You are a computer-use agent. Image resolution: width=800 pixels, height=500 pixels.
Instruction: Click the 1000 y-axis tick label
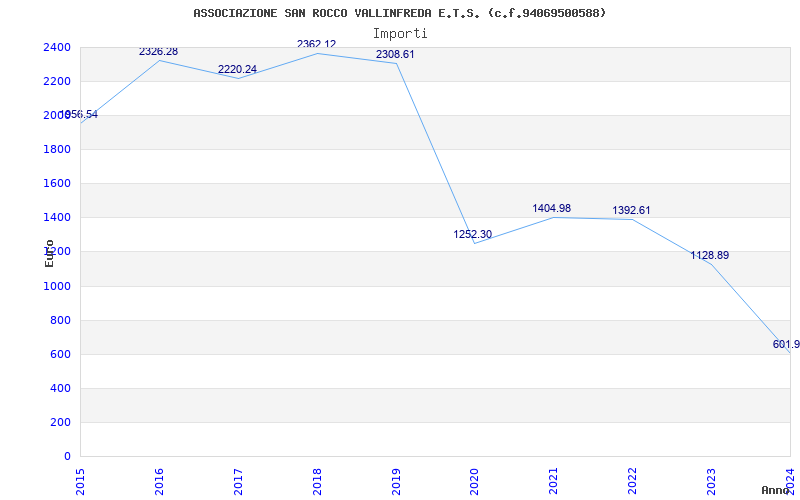(x=57, y=287)
